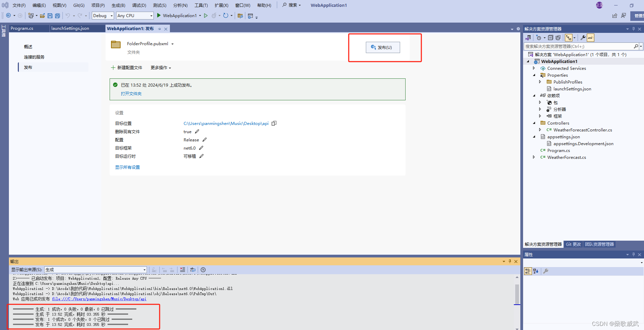Edit the net6.0 target framework pencil icon
Image resolution: width=644 pixels, height=330 pixels.
(x=201, y=148)
